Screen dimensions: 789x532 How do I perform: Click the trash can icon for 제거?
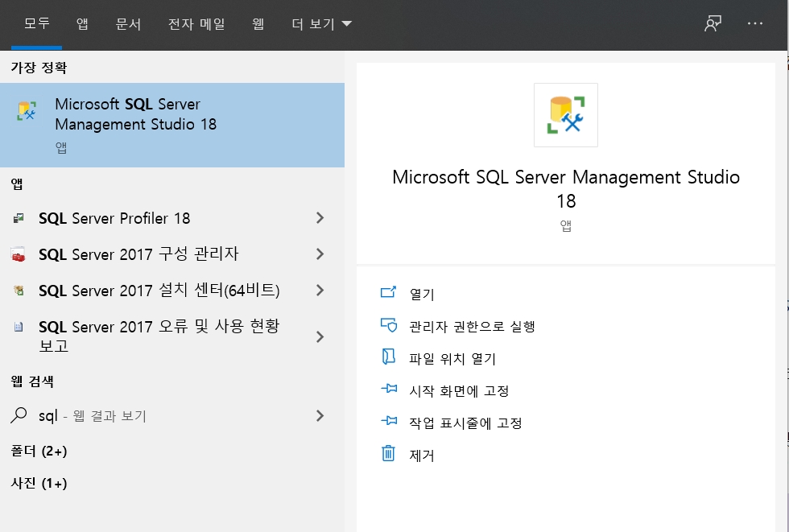[x=388, y=453]
